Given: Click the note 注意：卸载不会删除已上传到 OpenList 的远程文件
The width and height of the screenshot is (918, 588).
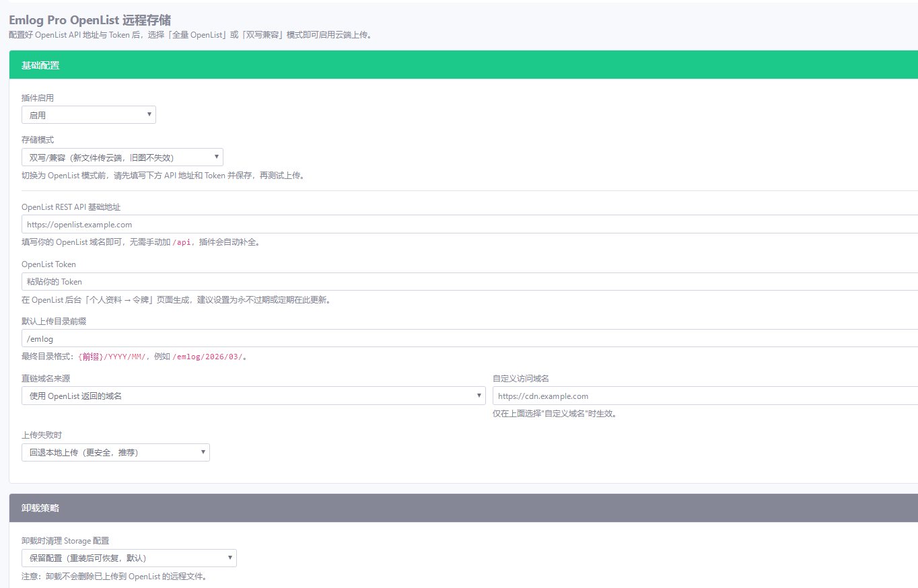Looking at the screenshot, I should [116, 577].
